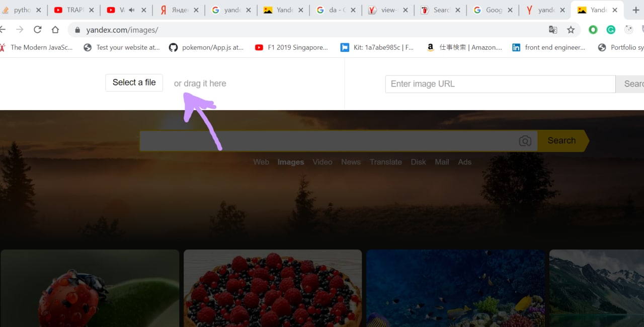Open the Mail link
This screenshot has height=327, width=644.
tap(442, 162)
